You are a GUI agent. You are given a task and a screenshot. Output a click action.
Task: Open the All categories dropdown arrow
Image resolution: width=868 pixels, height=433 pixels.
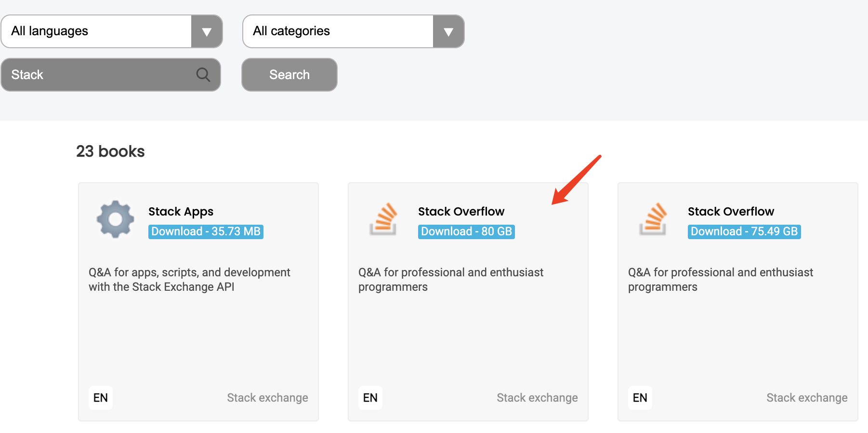click(x=448, y=31)
